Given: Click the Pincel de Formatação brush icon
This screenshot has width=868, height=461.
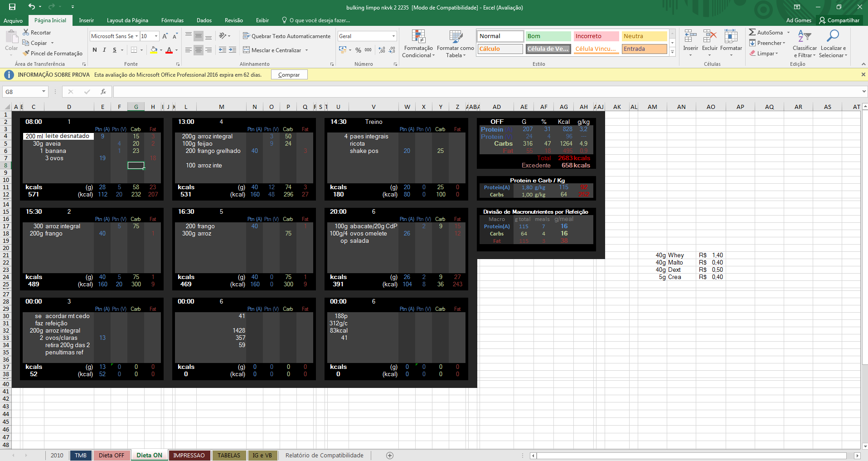Looking at the screenshot, I should 26,53.
